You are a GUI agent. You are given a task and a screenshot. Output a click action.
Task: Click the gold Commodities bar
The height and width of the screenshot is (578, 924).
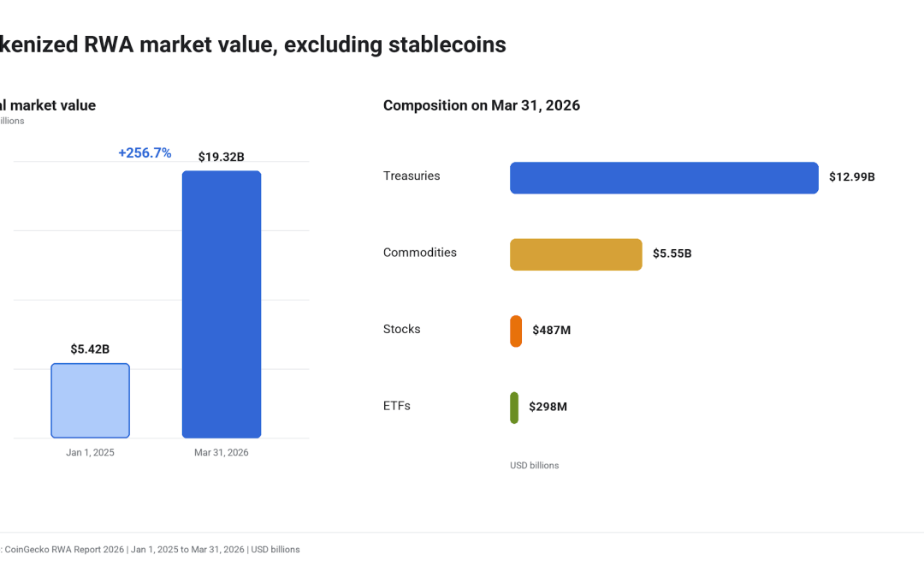[x=576, y=254]
